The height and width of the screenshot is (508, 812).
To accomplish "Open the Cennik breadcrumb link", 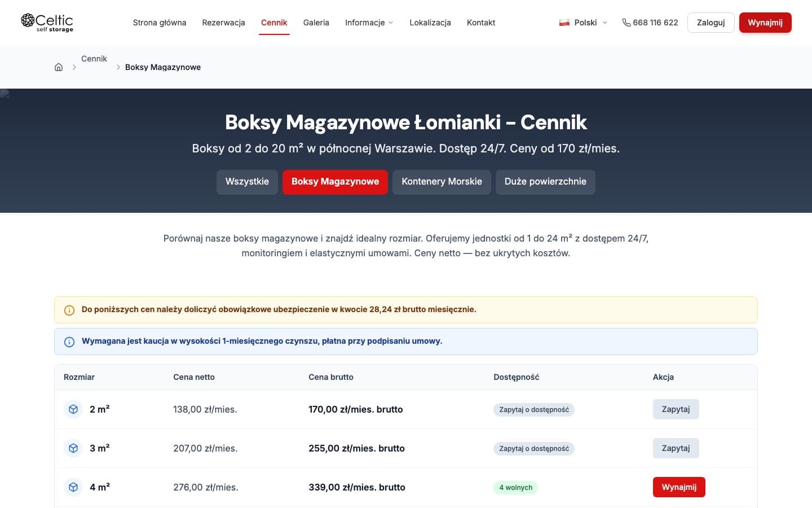I will pos(94,59).
